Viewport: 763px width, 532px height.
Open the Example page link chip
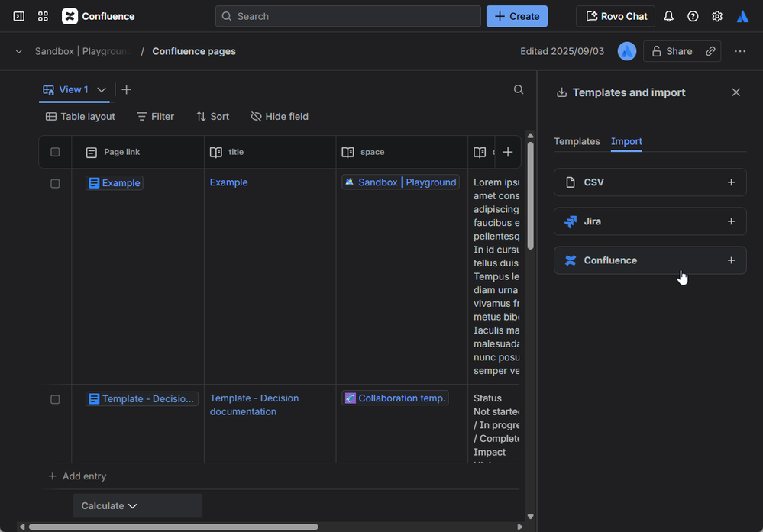(x=115, y=183)
